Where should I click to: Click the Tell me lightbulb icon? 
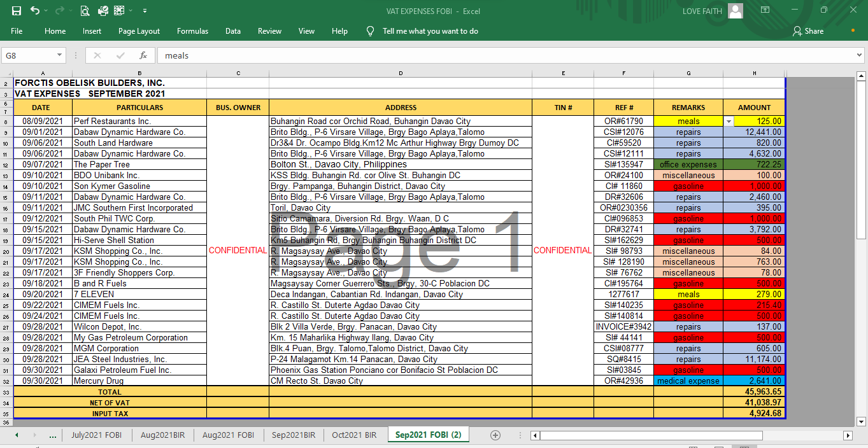(370, 31)
